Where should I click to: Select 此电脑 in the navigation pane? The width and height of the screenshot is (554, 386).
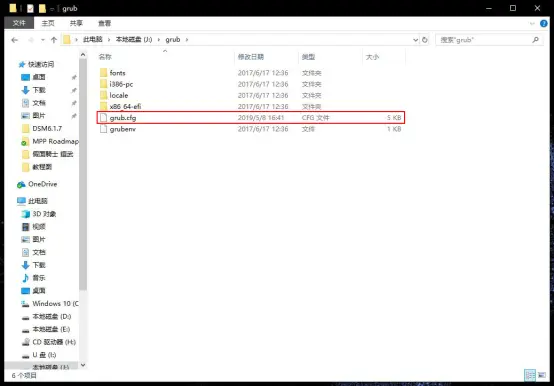[37, 201]
